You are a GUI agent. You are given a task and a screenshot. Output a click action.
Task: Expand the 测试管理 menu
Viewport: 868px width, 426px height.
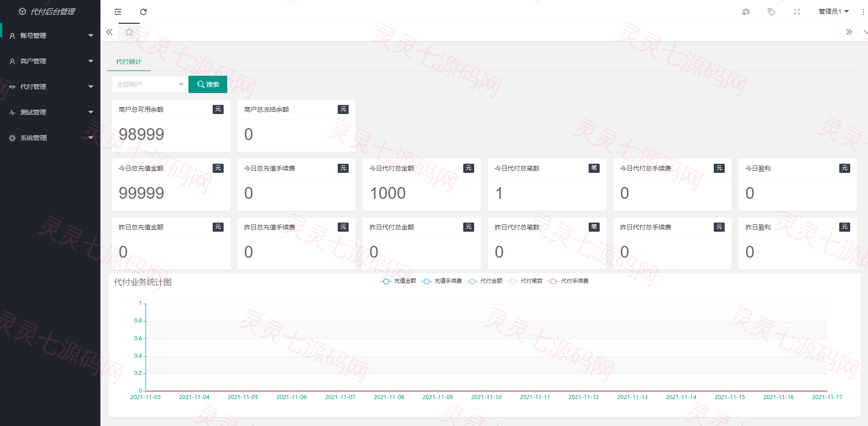tap(50, 112)
